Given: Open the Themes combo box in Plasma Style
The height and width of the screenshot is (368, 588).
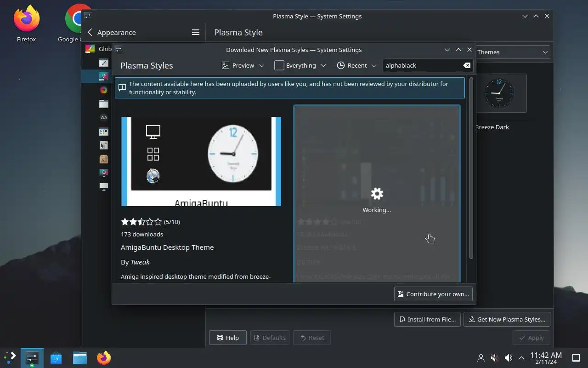Looking at the screenshot, I should click(x=512, y=52).
